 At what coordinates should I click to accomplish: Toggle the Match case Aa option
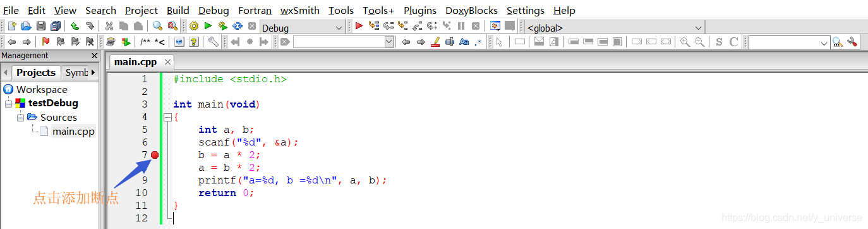[464, 42]
